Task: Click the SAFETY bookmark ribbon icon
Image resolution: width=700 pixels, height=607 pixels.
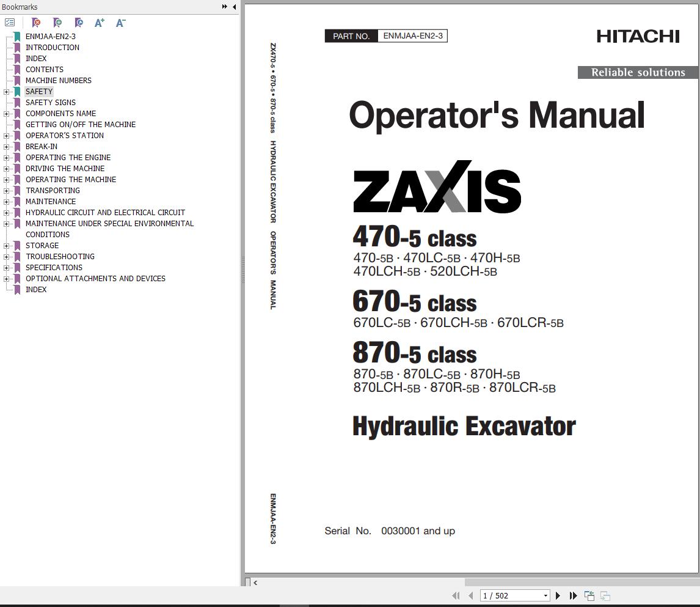Action: [x=18, y=92]
